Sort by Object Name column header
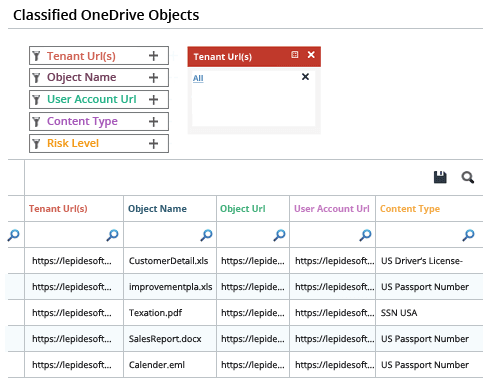The height and width of the screenshot is (390, 500). (157, 209)
